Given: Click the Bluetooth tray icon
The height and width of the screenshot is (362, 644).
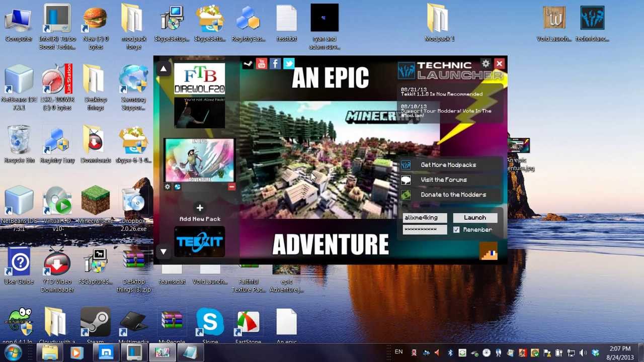Looking at the screenshot, I should (x=450, y=352).
